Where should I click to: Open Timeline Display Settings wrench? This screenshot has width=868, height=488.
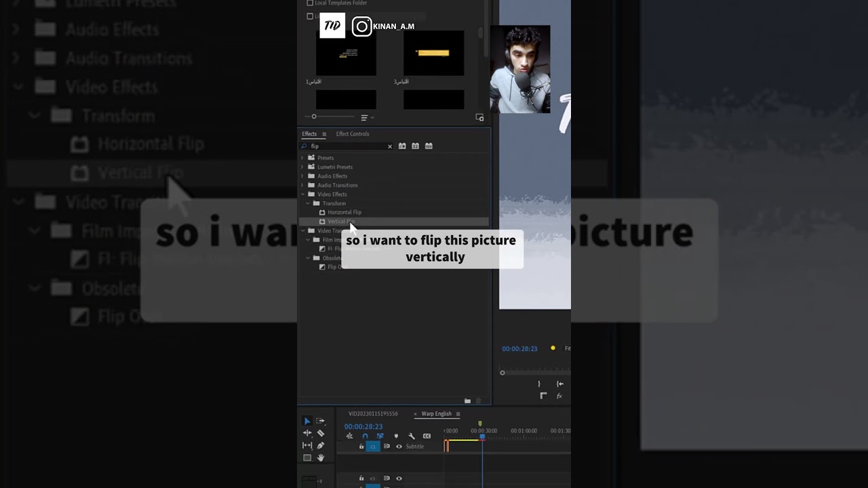(412, 436)
